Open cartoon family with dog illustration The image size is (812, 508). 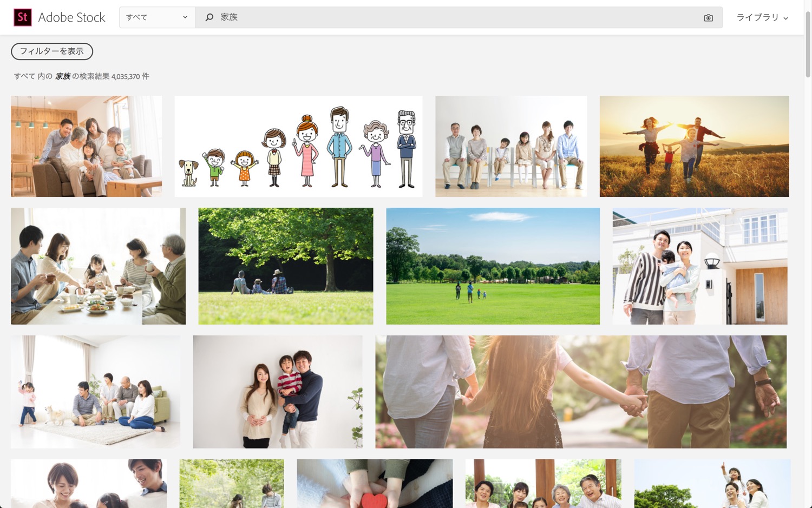pos(298,146)
